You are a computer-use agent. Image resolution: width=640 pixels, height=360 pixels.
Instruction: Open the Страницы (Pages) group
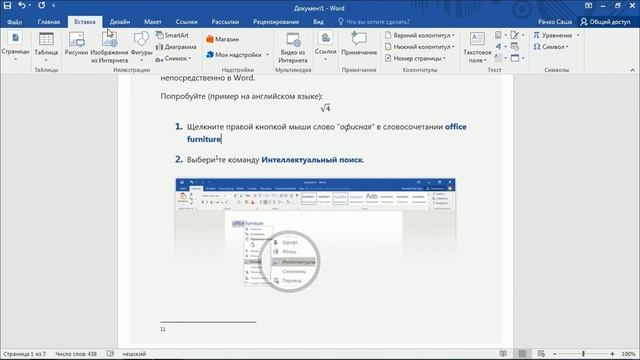click(15, 47)
